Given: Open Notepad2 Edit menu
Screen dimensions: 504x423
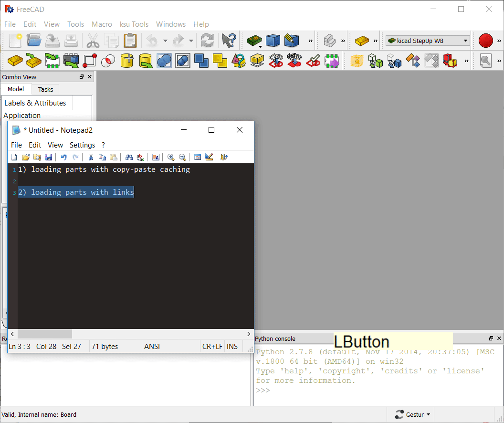Looking at the screenshot, I should (x=35, y=145).
